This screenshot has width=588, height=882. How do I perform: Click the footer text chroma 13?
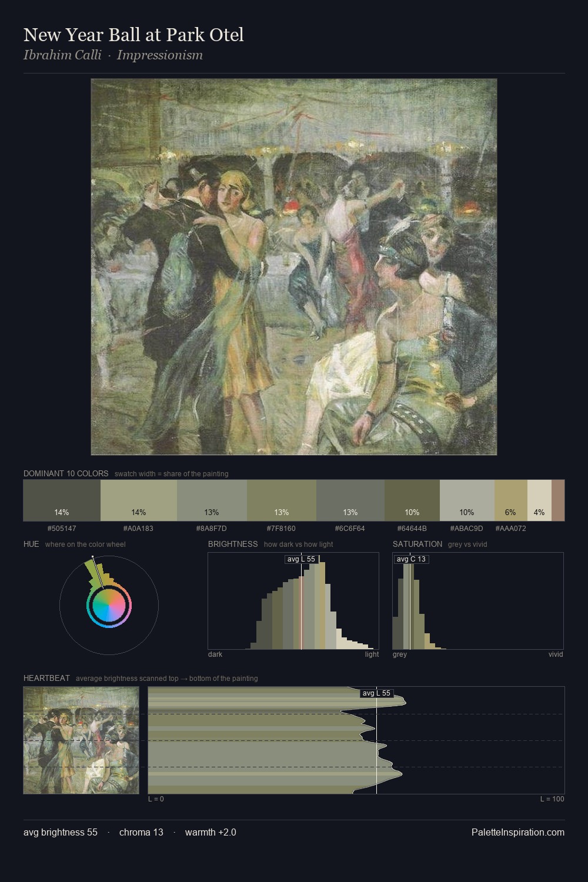click(141, 833)
